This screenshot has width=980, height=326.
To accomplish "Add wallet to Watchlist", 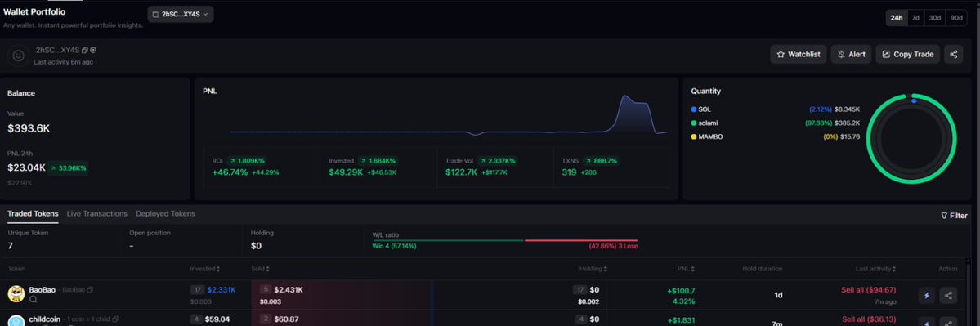I will tap(798, 54).
